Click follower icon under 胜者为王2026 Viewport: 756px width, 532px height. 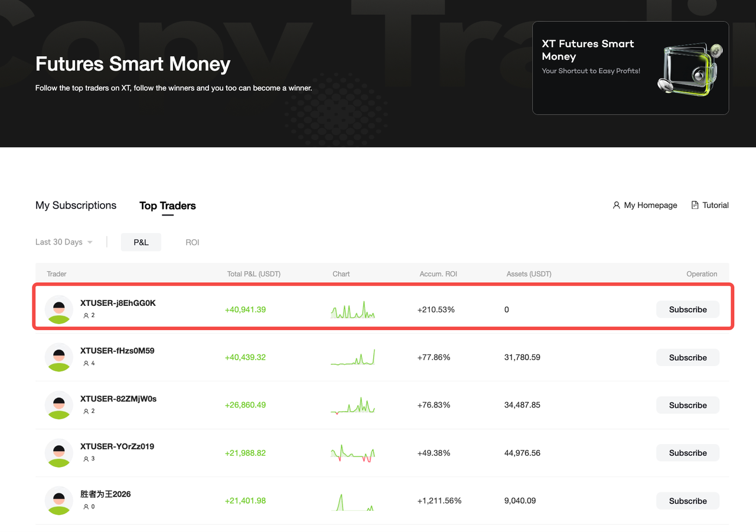(x=86, y=507)
